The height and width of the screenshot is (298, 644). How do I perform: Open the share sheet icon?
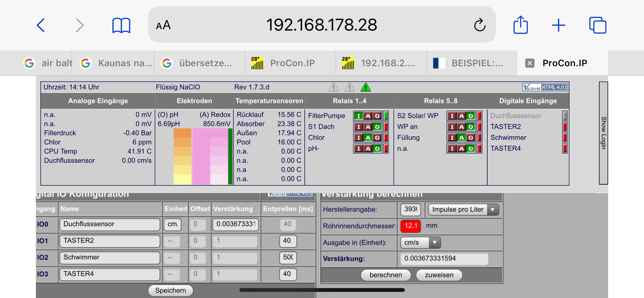pyautogui.click(x=520, y=25)
